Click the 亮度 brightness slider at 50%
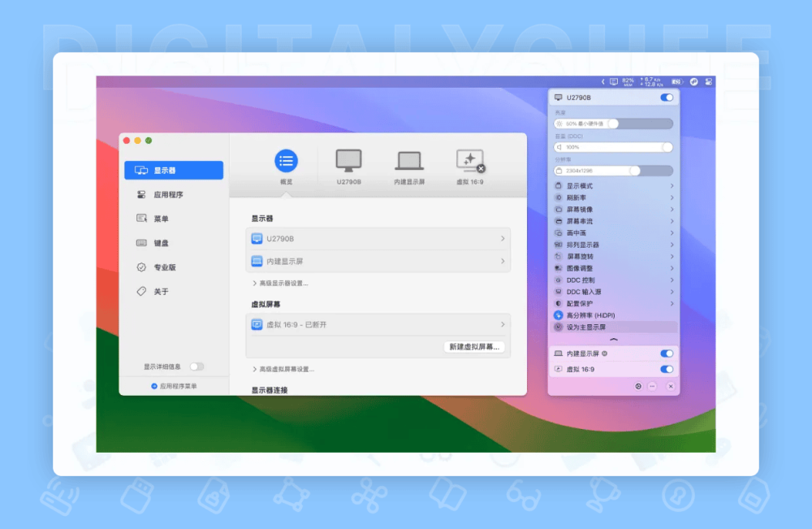The image size is (812, 529). (614, 124)
